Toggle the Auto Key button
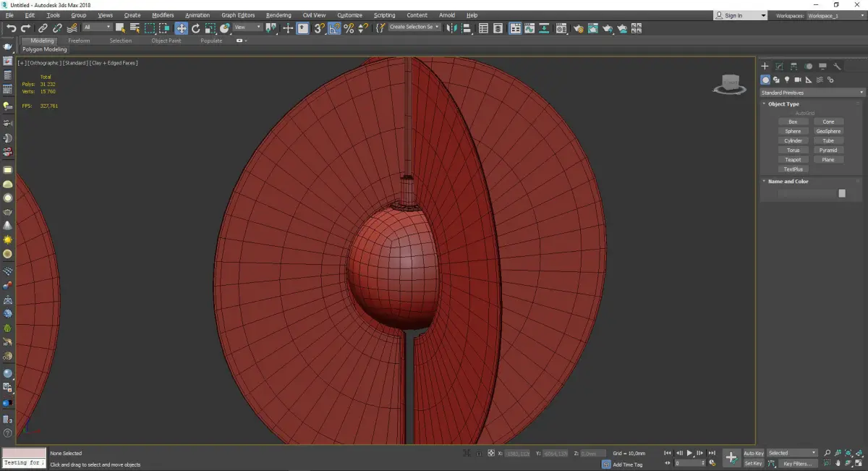The height and width of the screenshot is (471, 868). pos(753,453)
